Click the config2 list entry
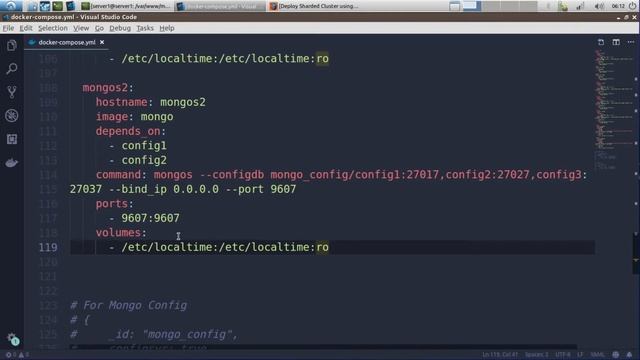The width and height of the screenshot is (640, 360). click(x=144, y=160)
